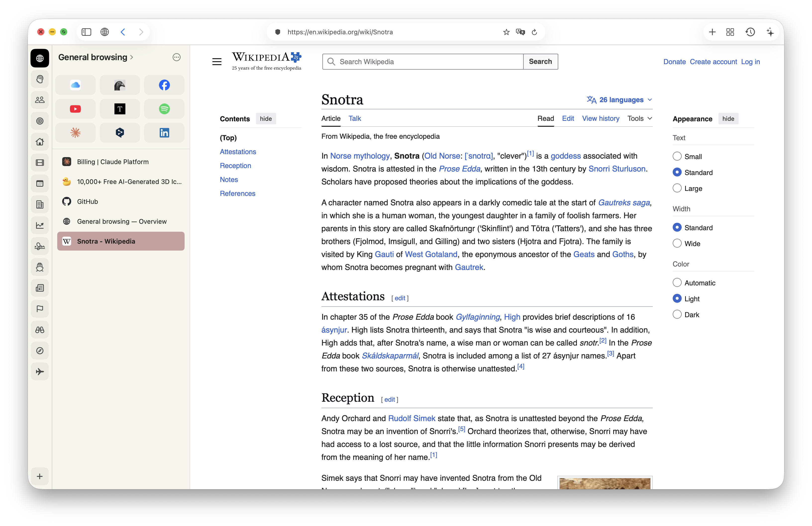Expand the General browsing space chevron
The width and height of the screenshot is (812, 526).
[132, 57]
